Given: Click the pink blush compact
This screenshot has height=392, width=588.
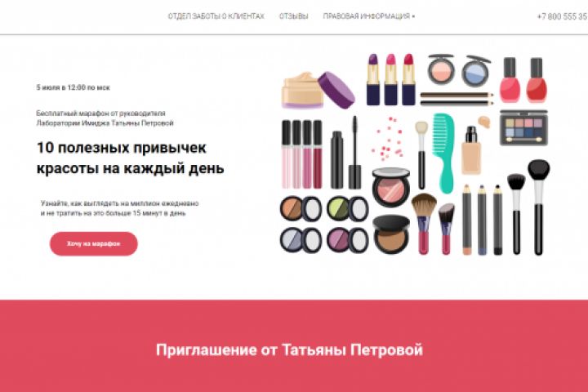Looking at the screenshot, I should point(390,186).
